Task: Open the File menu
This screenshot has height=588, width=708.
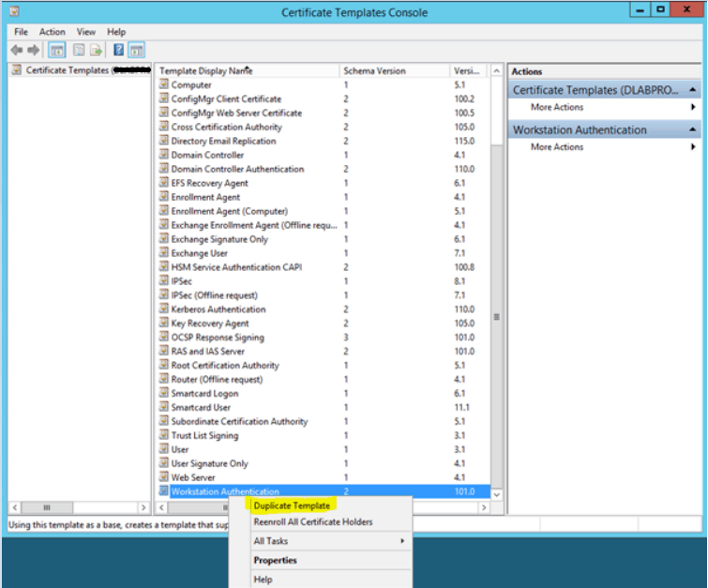Action: pyautogui.click(x=21, y=32)
